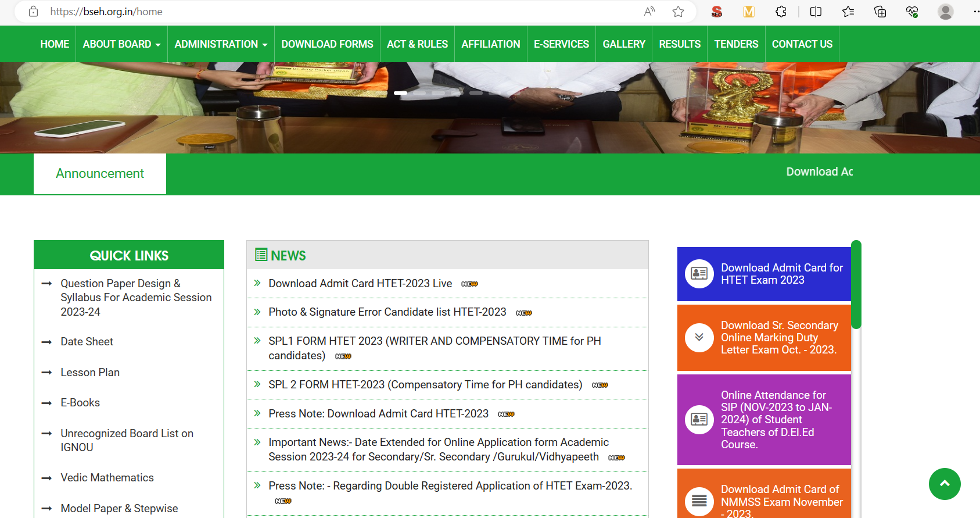Click the NEWS heading list icon
The width and height of the screenshot is (980, 518).
[261, 255]
